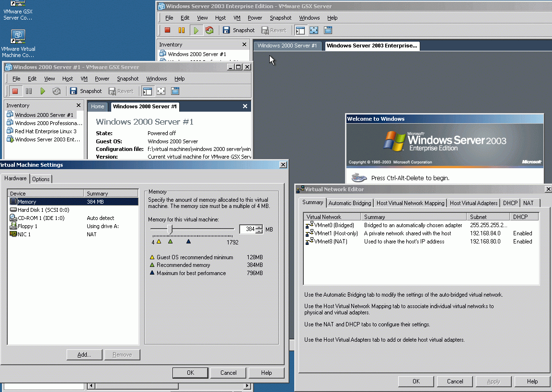The image size is (552, 392).
Task: Click the horizontal scrollbar right arrow in Windows 2000 Server window
Action: [x=247, y=386]
